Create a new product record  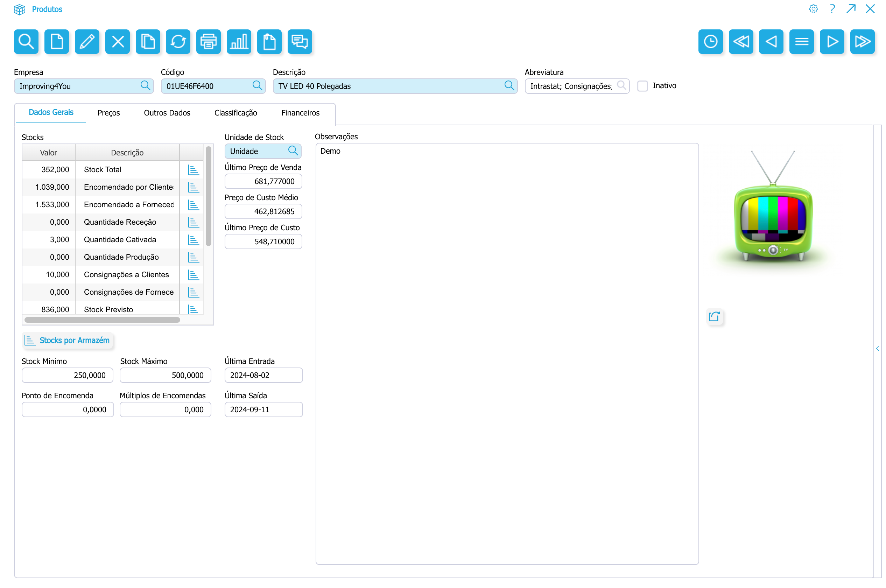(x=57, y=42)
